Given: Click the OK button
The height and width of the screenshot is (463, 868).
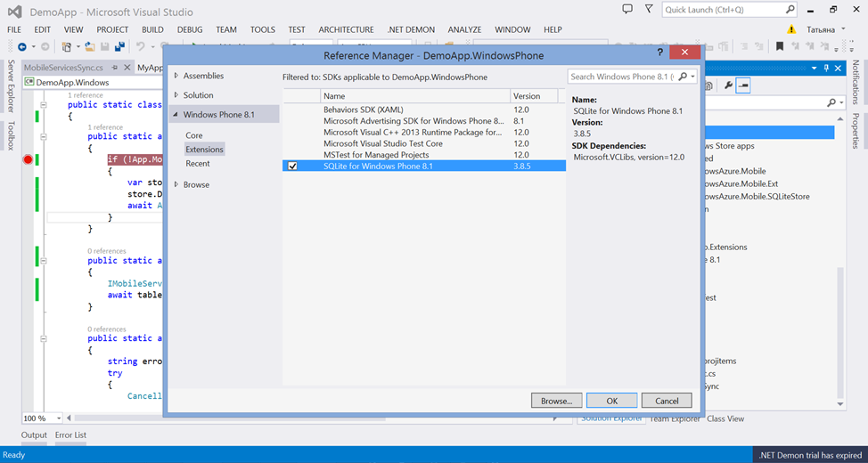Looking at the screenshot, I should [611, 401].
